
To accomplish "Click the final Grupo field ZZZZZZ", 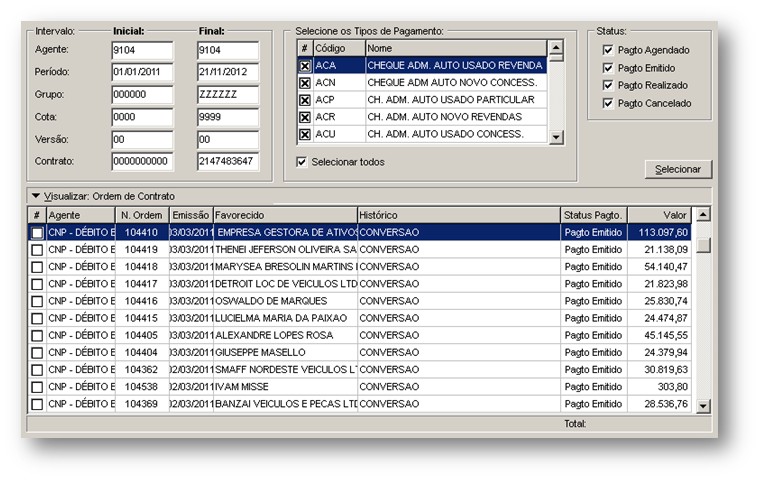I will (x=228, y=95).
